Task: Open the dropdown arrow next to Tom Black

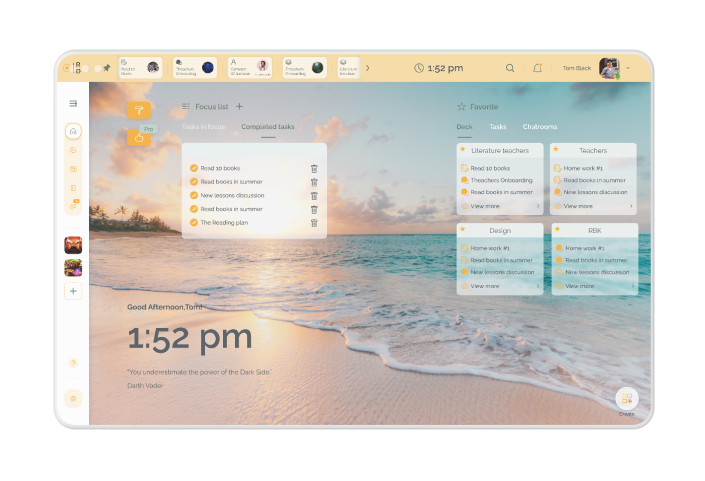Action: 629,68
